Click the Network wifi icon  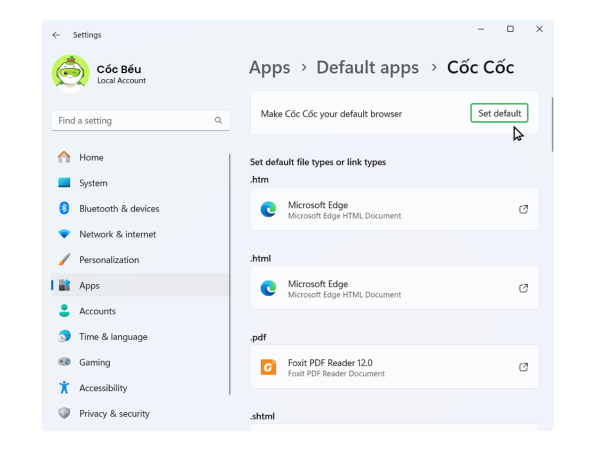click(x=64, y=234)
